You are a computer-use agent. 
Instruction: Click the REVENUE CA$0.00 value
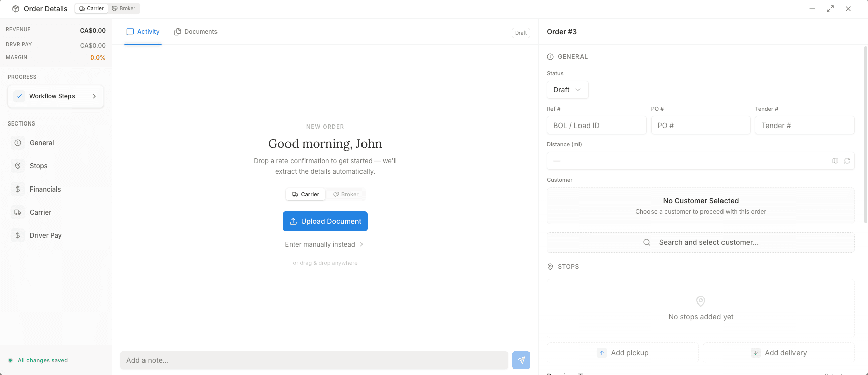(93, 31)
